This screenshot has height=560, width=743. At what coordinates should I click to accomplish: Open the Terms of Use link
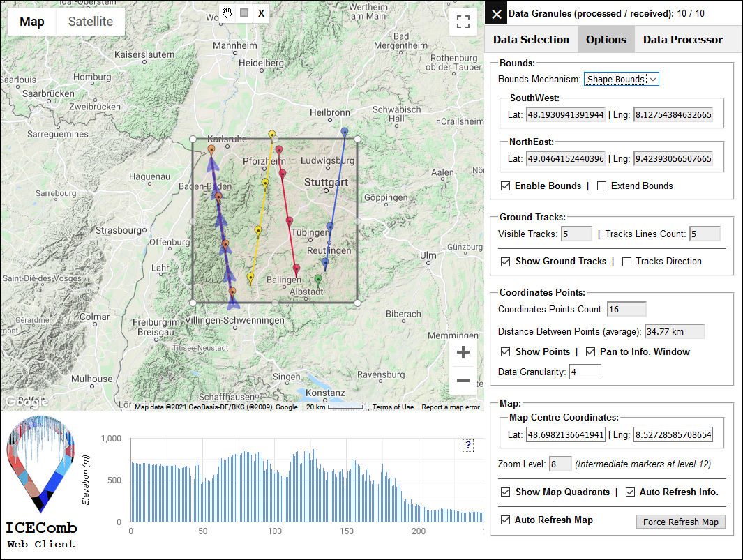click(393, 407)
